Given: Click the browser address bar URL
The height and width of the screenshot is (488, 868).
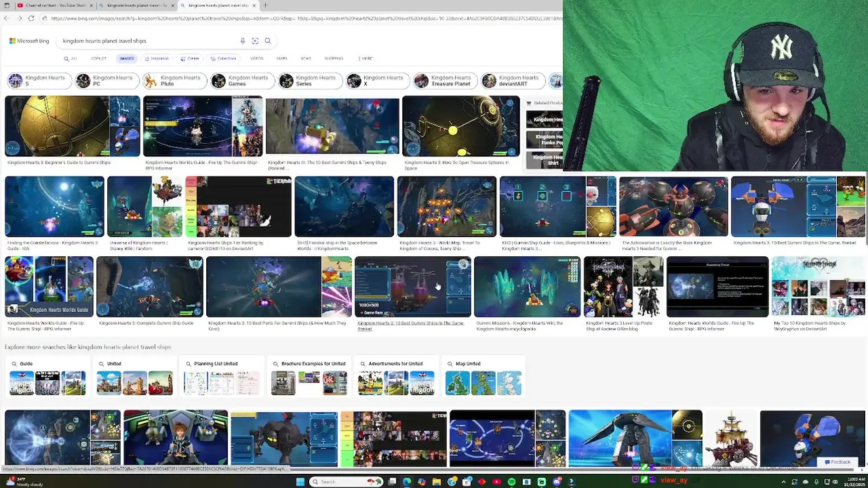Looking at the screenshot, I should [x=302, y=18].
